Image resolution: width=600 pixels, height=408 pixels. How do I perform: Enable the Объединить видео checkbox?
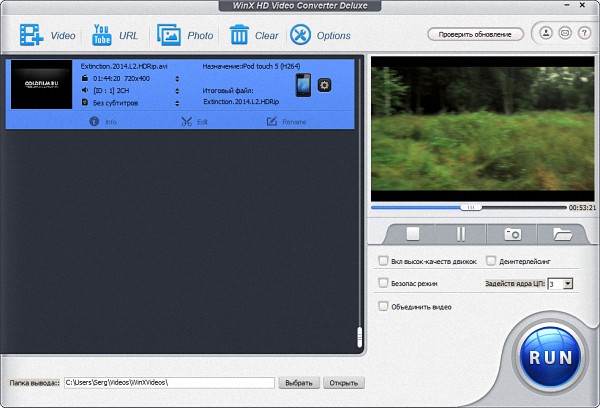click(384, 306)
